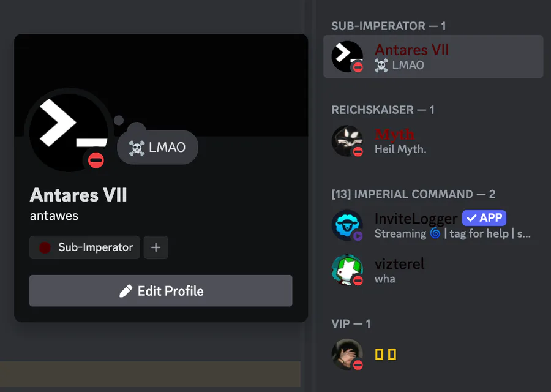Click the dark red Sub-Imperator role color dot
The width and height of the screenshot is (551, 392).
[x=45, y=247]
